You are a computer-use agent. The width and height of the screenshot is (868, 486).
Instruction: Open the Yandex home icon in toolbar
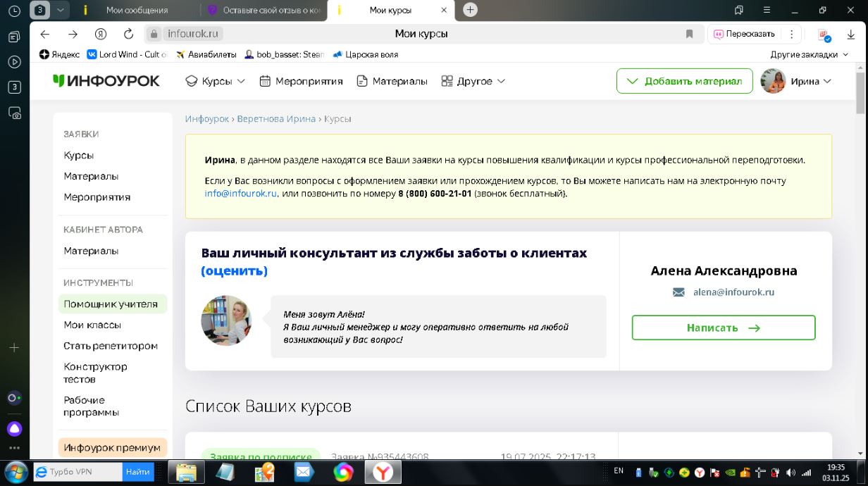101,34
